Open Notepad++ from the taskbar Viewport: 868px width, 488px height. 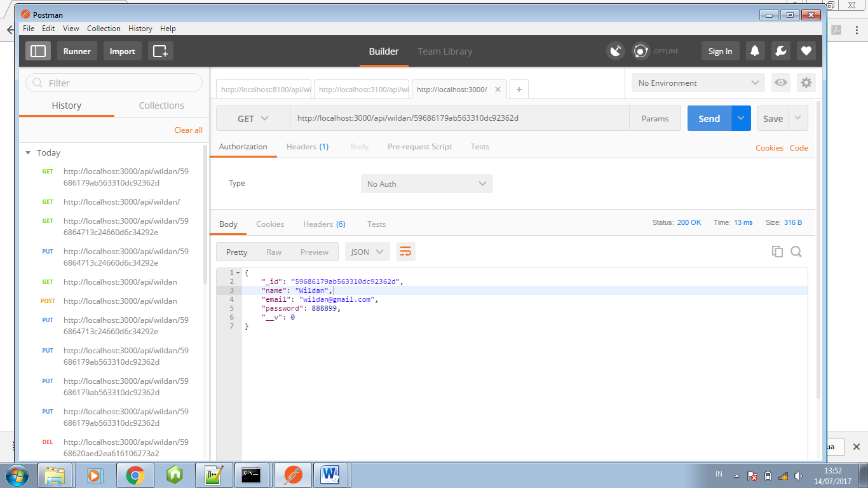point(214,475)
